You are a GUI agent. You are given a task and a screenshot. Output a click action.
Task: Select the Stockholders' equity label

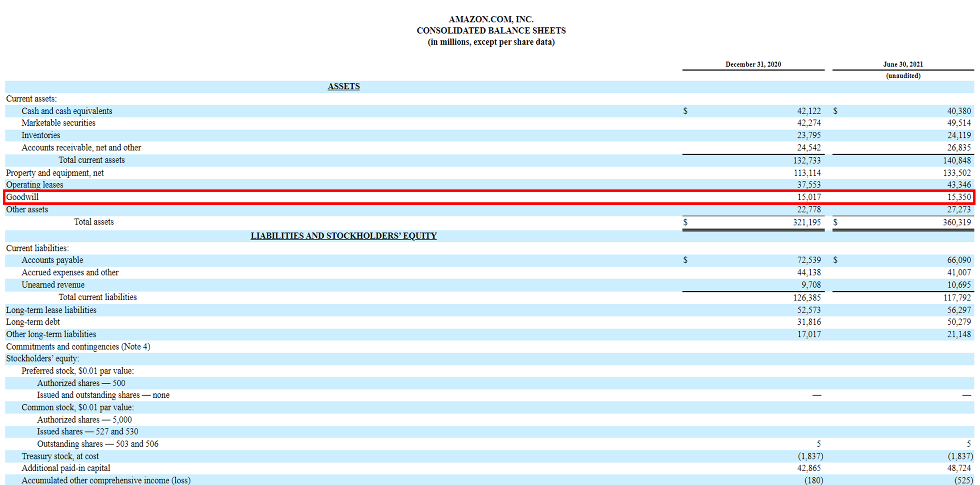point(43,359)
